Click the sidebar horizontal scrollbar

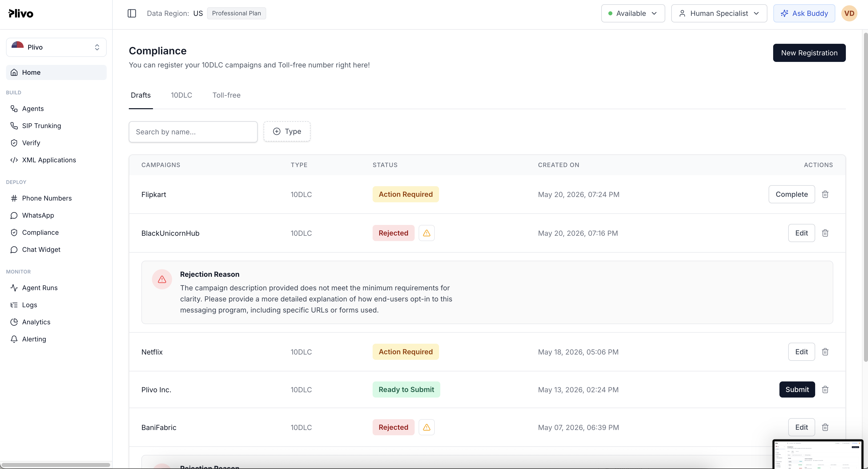pyautogui.click(x=56, y=465)
